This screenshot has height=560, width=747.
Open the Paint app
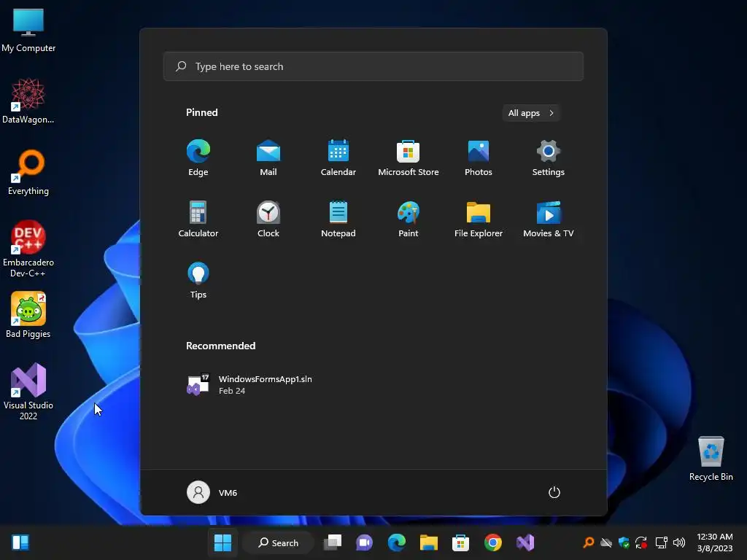(409, 219)
